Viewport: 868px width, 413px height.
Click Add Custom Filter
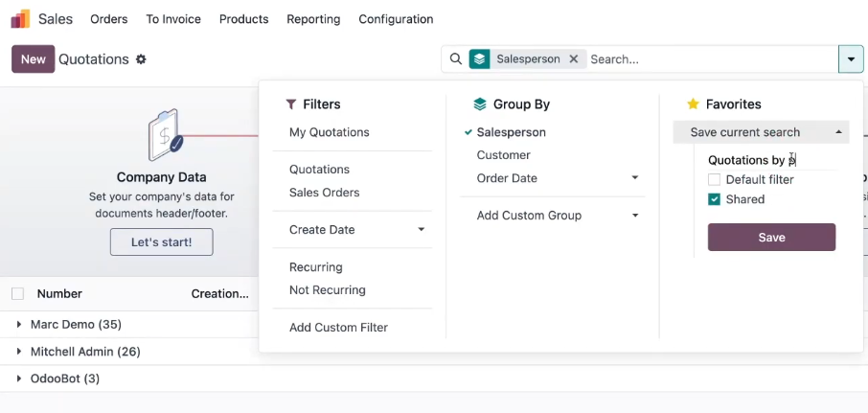click(x=338, y=328)
